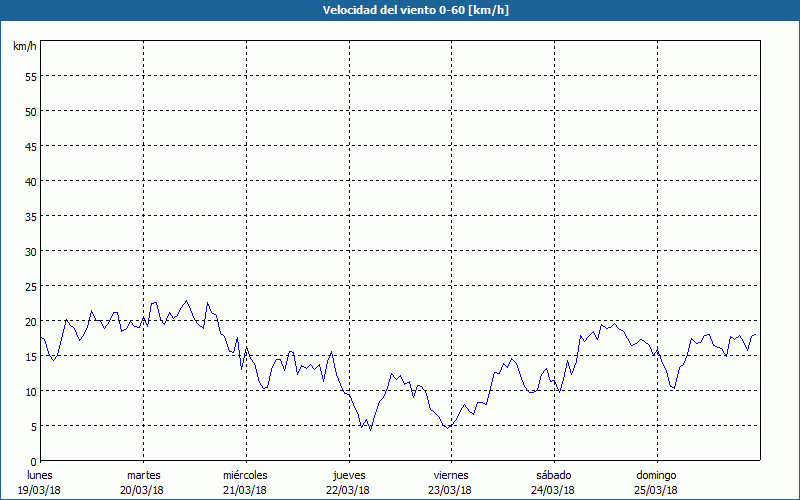
Task: Click the 'jueves 22/03/18' date label
Action: coord(348,482)
